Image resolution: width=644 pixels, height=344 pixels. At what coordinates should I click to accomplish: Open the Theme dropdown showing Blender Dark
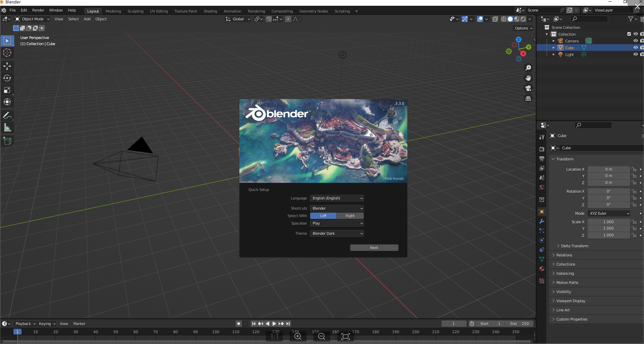pyautogui.click(x=337, y=233)
